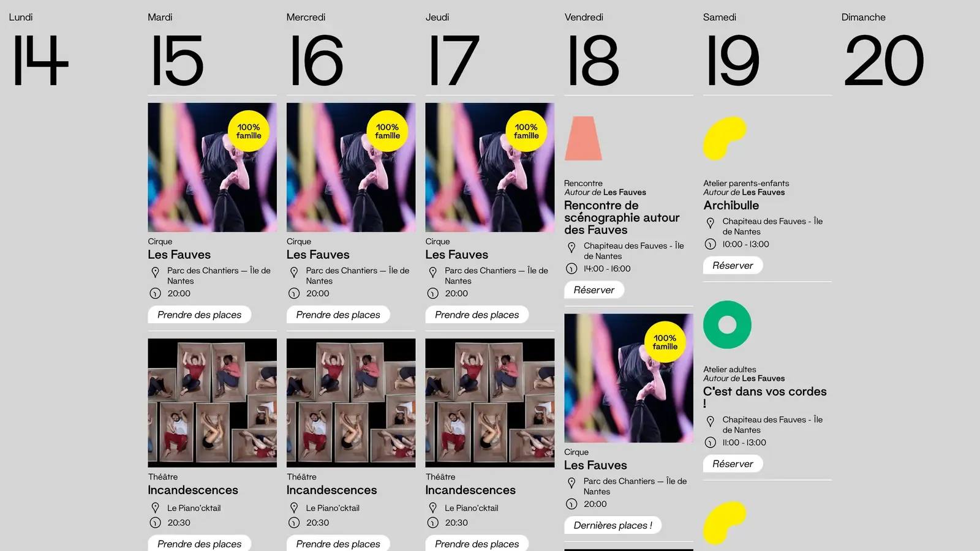Open Friday's Les Fauves title link
Viewport: 980px width, 551px height.
[x=595, y=465]
